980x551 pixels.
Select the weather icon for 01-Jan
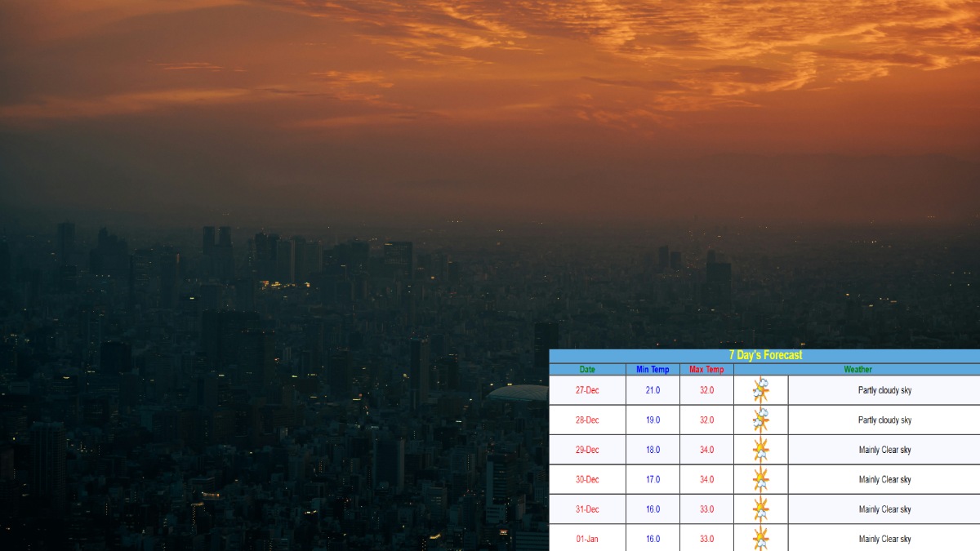click(760, 538)
